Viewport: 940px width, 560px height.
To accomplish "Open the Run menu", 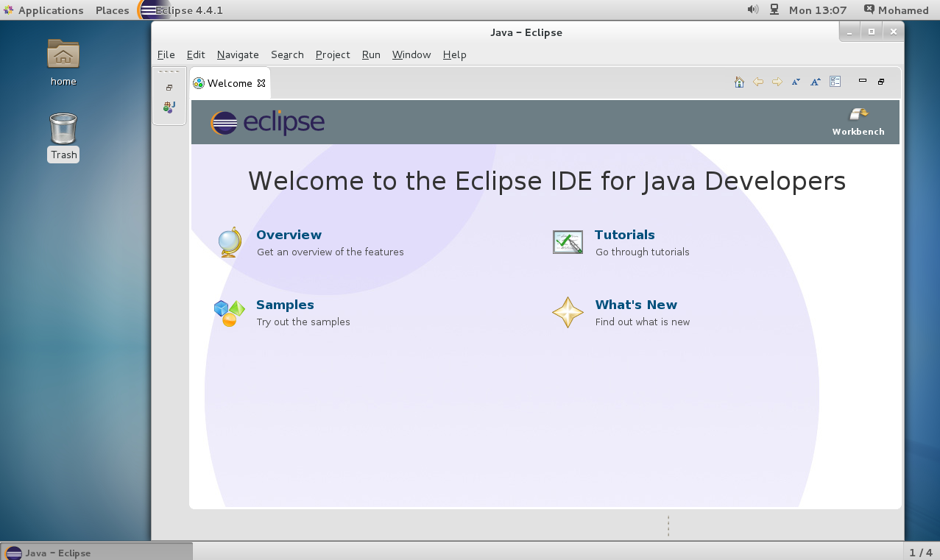I will click(371, 54).
